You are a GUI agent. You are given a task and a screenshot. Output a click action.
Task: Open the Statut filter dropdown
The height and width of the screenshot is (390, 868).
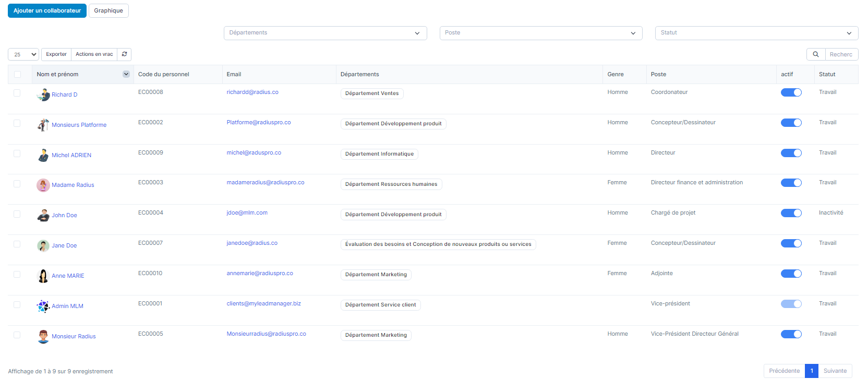coord(756,33)
